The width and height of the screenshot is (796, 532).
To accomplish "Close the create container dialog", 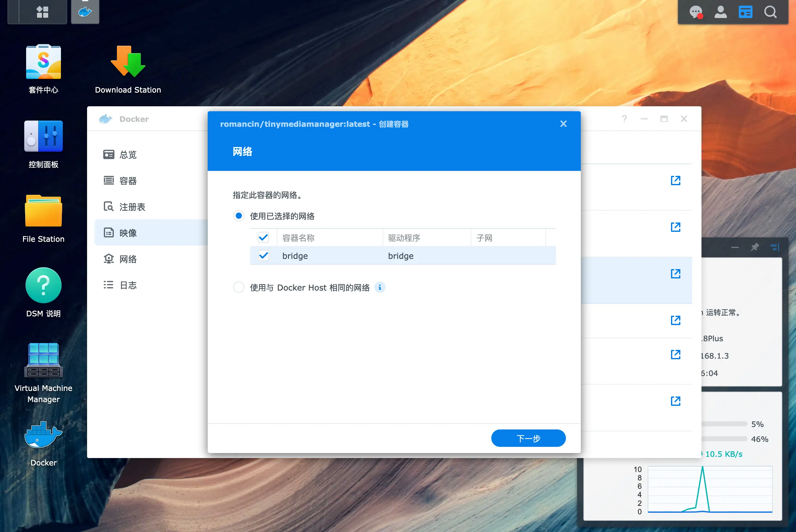I will pyautogui.click(x=563, y=124).
